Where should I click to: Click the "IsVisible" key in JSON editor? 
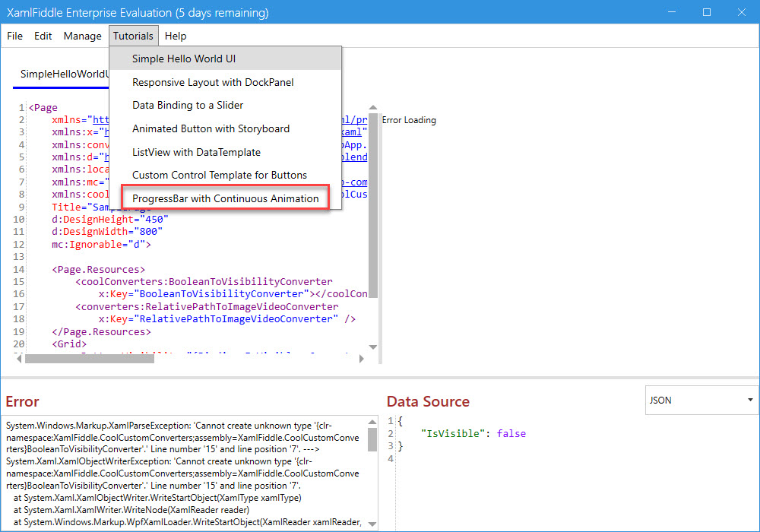(453, 434)
